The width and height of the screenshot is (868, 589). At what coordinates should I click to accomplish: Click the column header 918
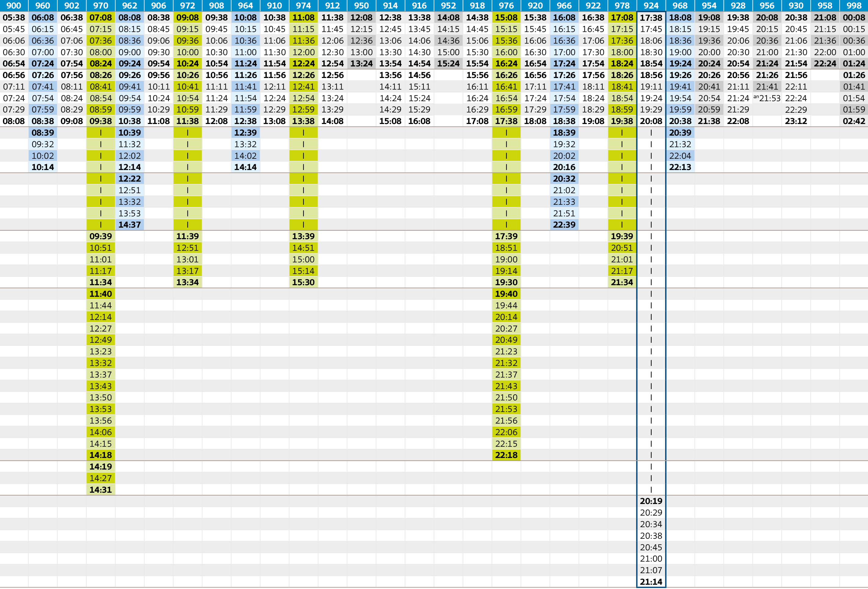pyautogui.click(x=477, y=5)
